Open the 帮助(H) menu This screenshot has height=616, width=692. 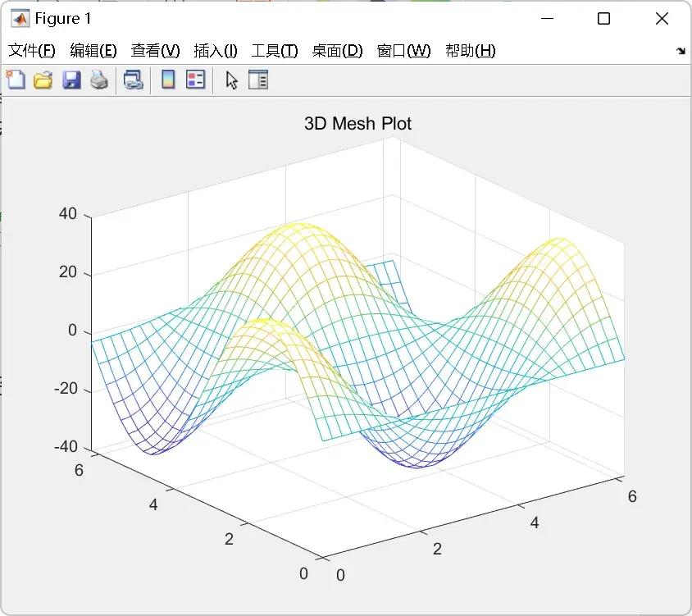[x=471, y=51]
